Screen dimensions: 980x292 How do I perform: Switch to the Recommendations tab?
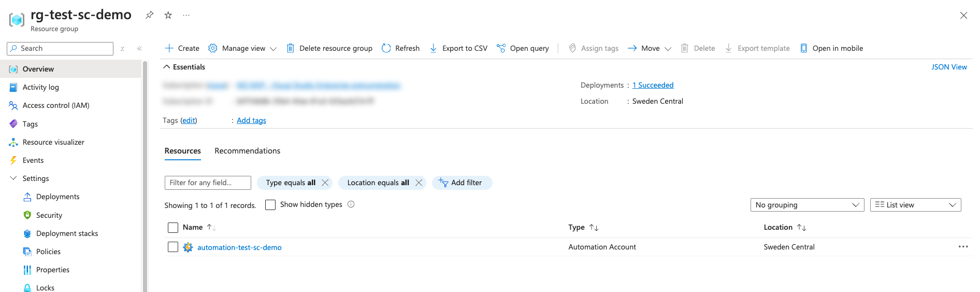(x=248, y=151)
